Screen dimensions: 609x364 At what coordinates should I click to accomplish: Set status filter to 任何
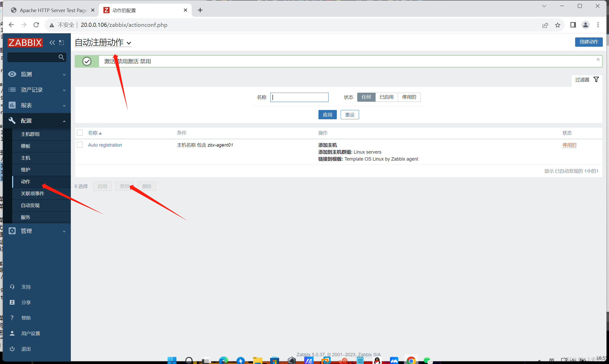[366, 97]
